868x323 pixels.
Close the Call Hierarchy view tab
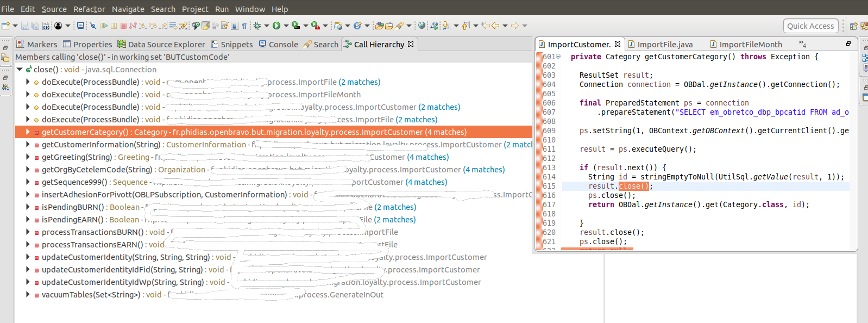click(411, 44)
